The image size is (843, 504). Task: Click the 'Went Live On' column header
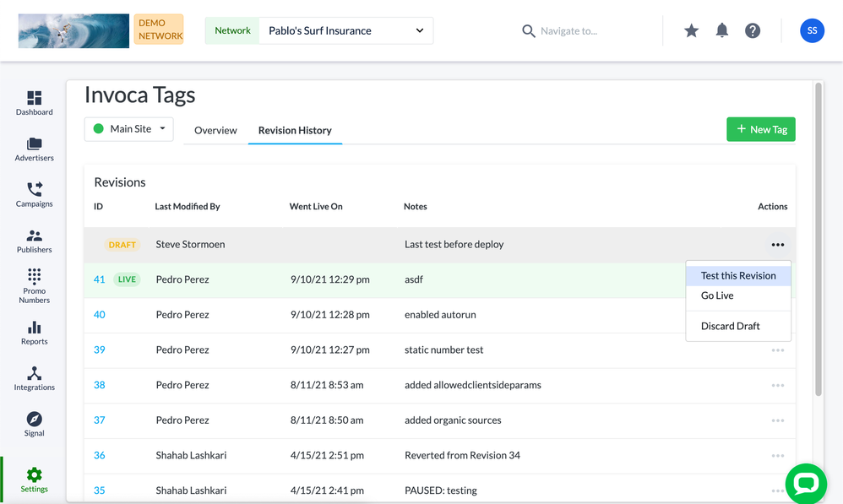tap(316, 206)
